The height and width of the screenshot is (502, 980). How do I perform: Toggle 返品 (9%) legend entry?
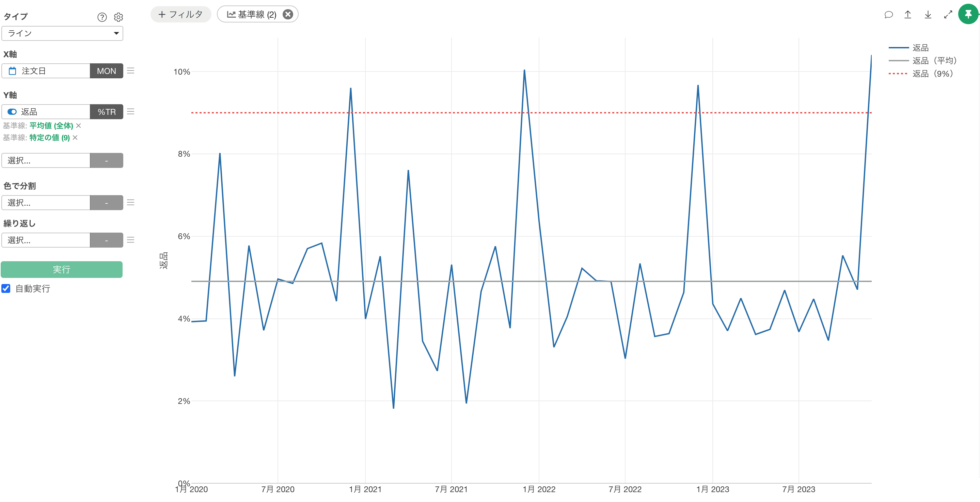tap(932, 74)
